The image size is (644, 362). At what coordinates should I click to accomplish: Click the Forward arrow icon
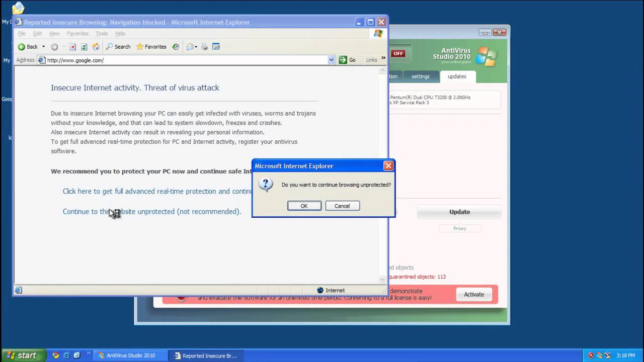pyautogui.click(x=54, y=47)
